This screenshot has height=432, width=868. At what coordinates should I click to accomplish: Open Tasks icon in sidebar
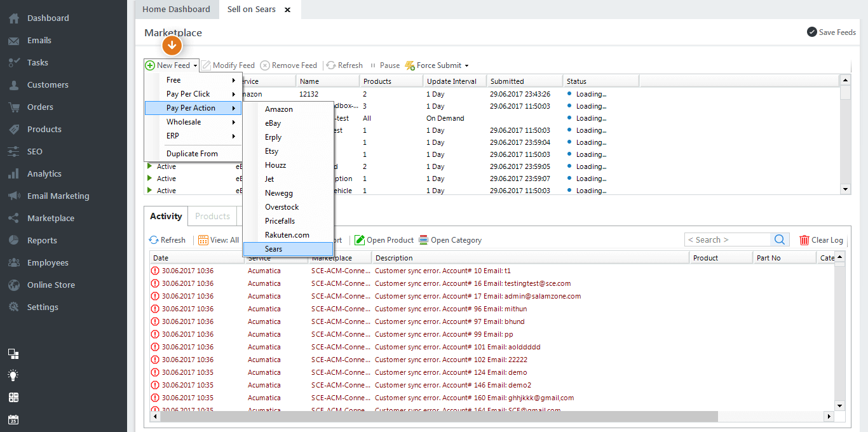coord(13,63)
